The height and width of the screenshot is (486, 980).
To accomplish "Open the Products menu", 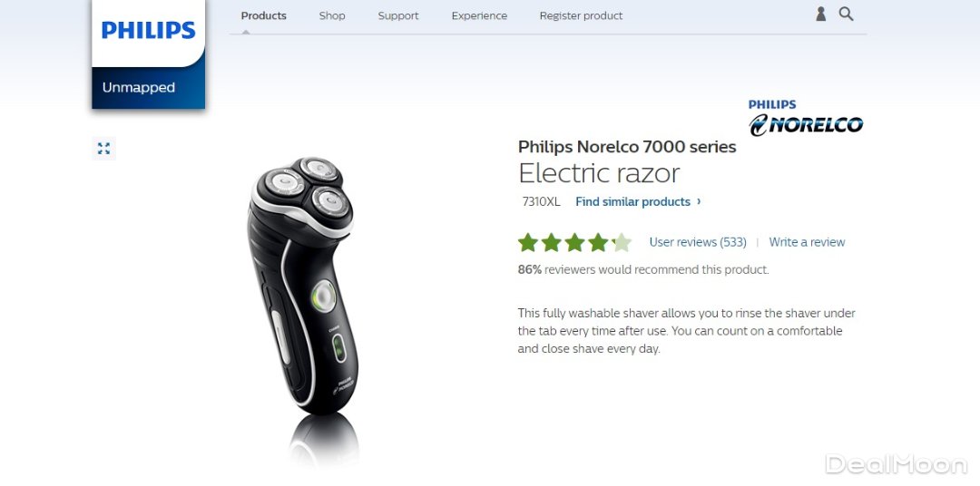I will [264, 15].
